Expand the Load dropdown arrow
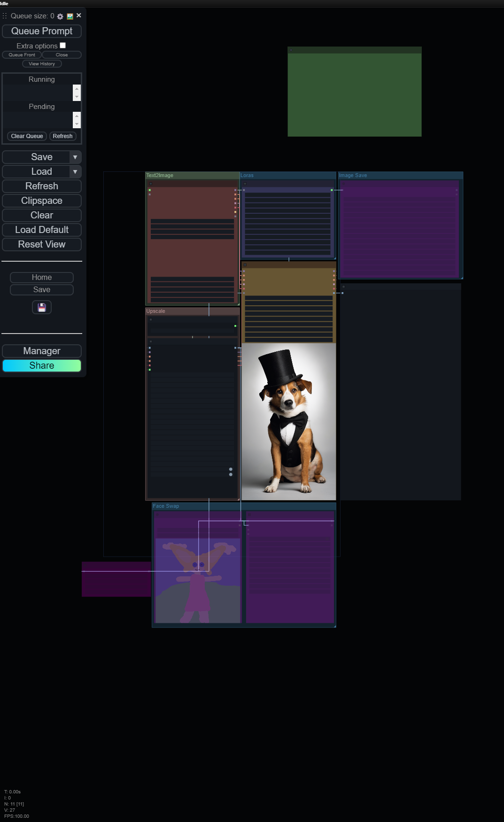The width and height of the screenshot is (504, 822). click(x=75, y=171)
